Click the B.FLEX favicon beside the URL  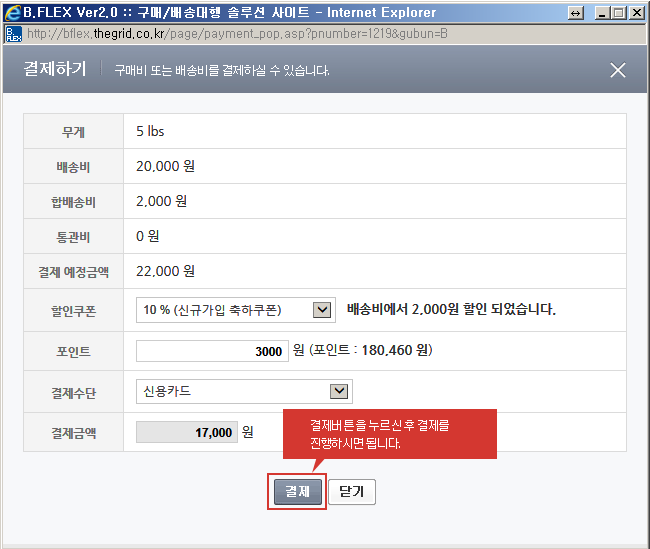(13, 33)
